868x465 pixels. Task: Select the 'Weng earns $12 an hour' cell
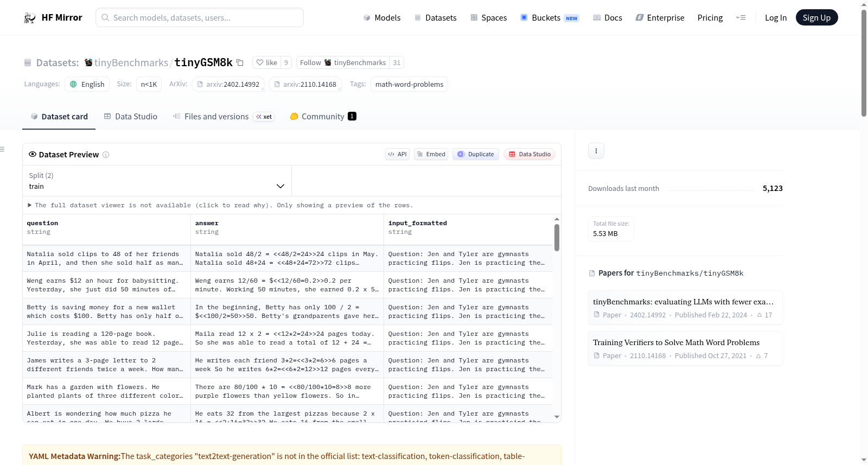click(x=107, y=285)
